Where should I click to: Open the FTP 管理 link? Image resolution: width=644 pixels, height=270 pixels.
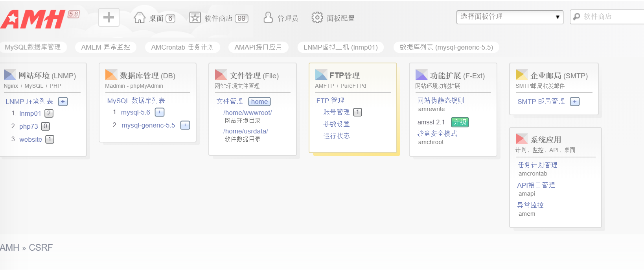tap(330, 101)
